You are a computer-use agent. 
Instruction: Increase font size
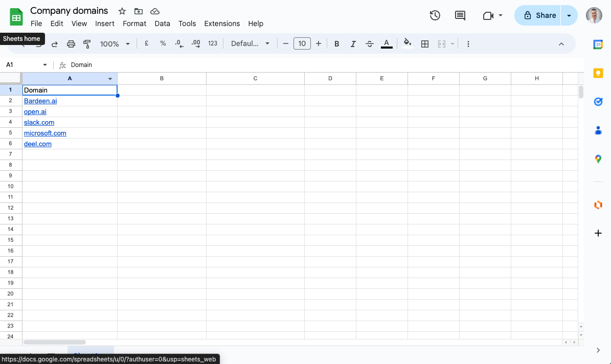point(319,43)
